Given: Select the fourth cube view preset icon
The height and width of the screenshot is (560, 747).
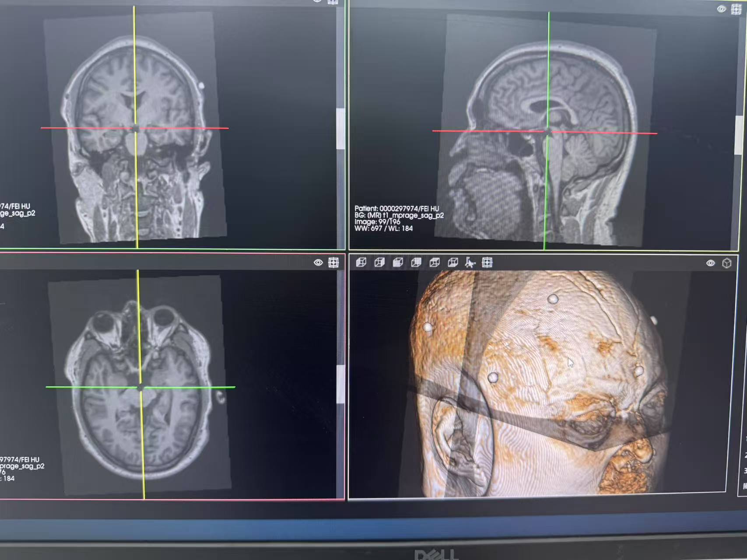Looking at the screenshot, I should click(416, 262).
